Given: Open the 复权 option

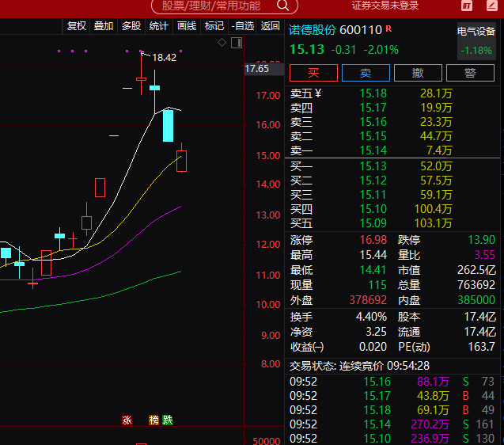Looking at the screenshot, I should 76,26.
